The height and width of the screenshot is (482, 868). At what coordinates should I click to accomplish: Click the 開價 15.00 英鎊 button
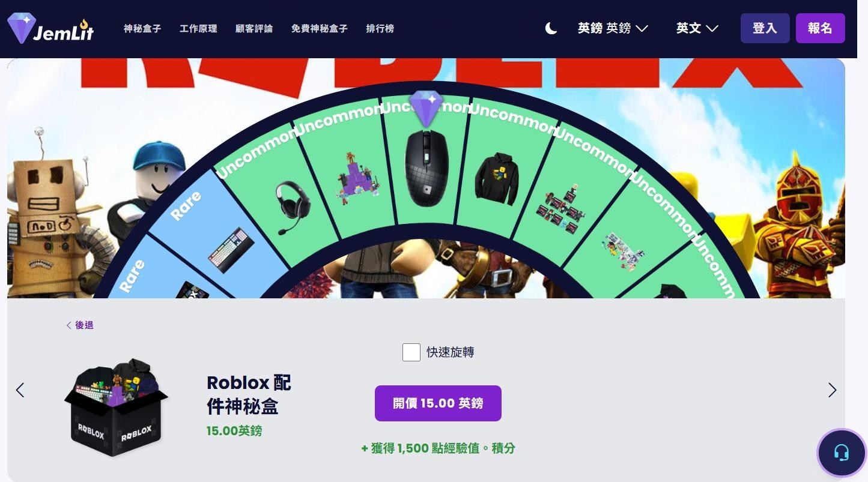point(438,403)
